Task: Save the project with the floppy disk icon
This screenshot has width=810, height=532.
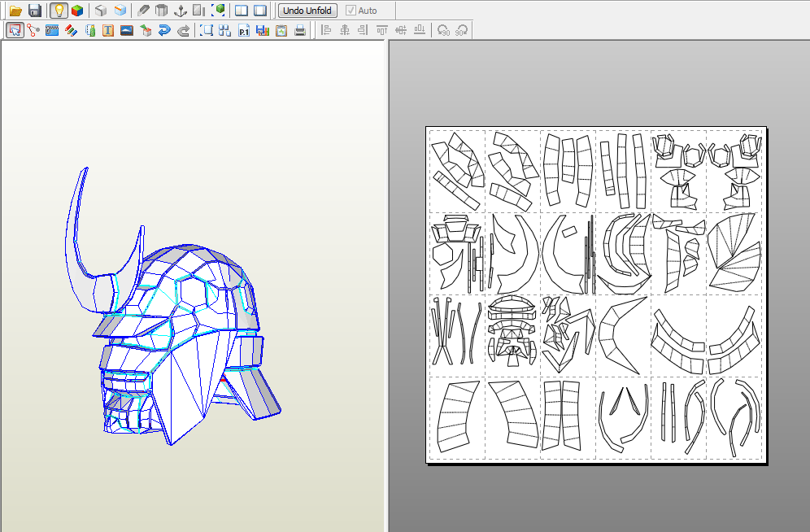Action: click(x=35, y=11)
